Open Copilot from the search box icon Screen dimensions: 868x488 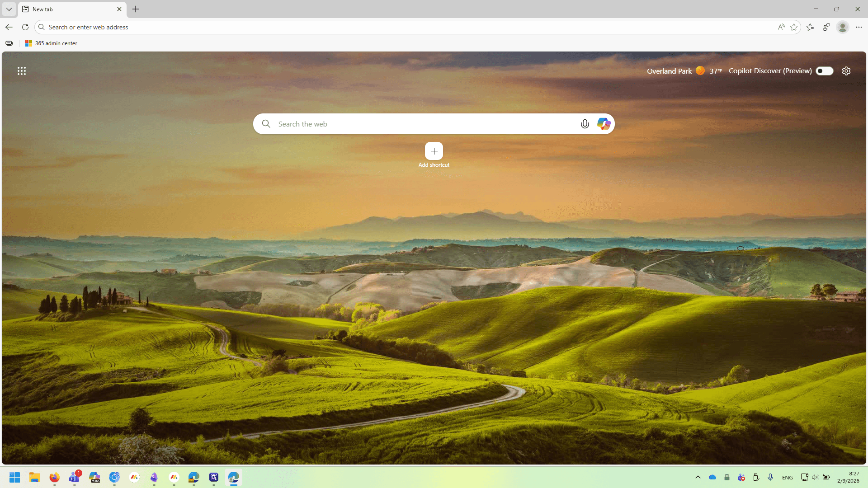coord(604,124)
